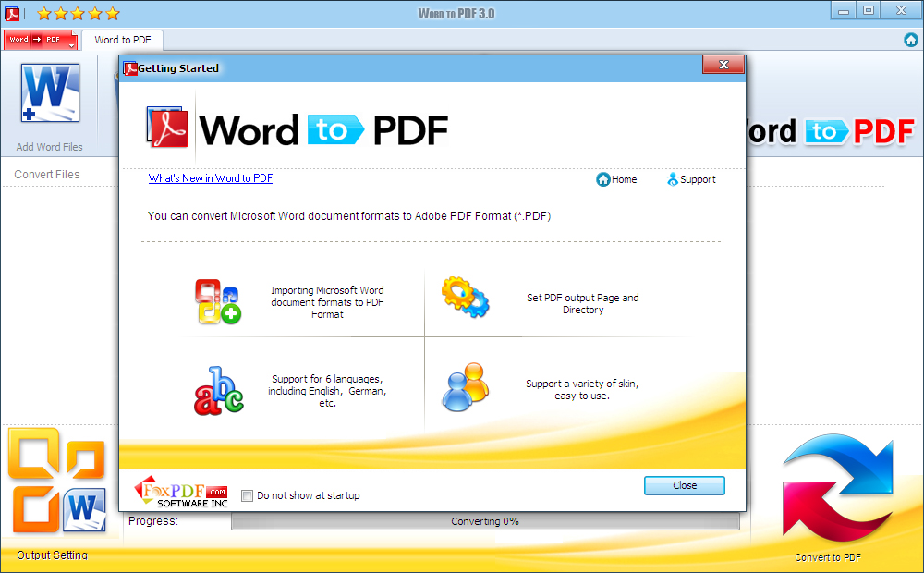Screen dimensions: 924x573
Task: Select the Word to PDF tab
Action: (123, 40)
